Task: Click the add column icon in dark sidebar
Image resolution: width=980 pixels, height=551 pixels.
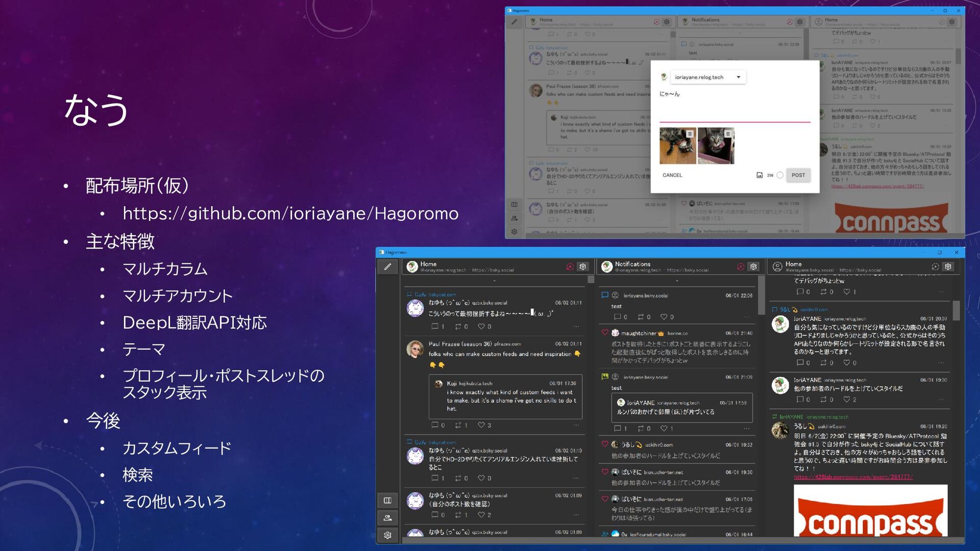Action: pos(387,500)
